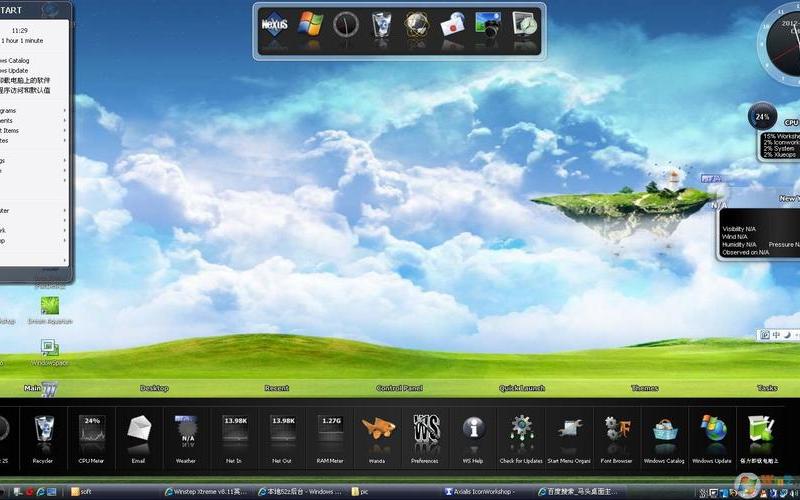Switch to the Control Panel shelf tab
The width and height of the screenshot is (800, 500).
coord(399,388)
